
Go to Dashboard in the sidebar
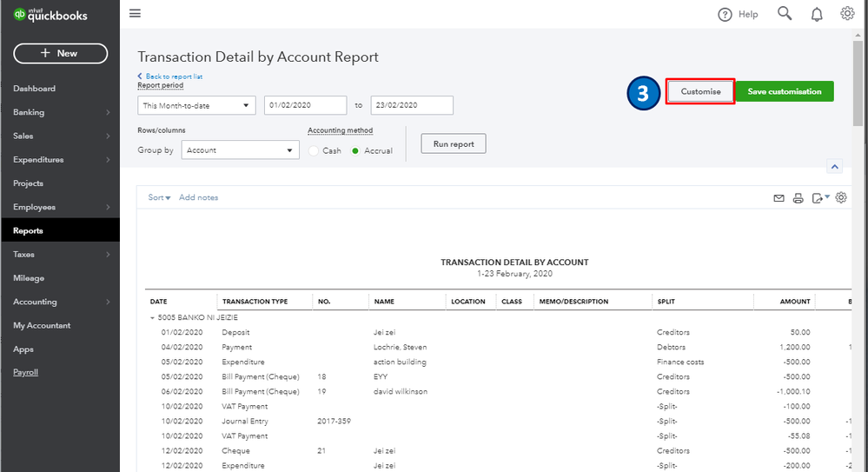34,89
